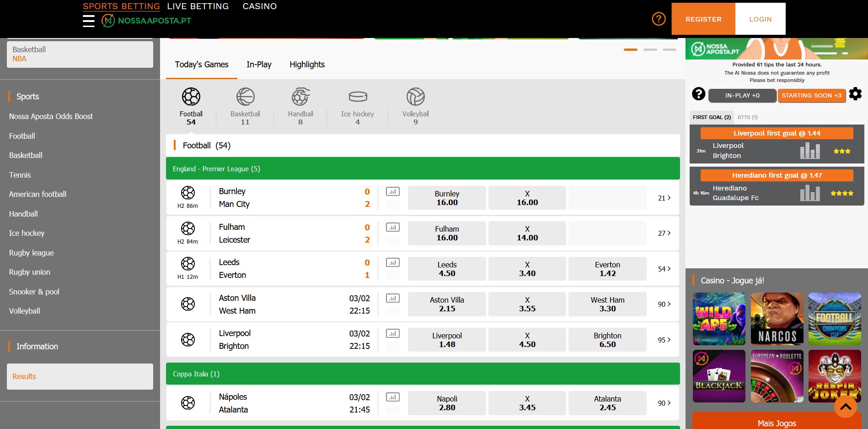Click football icon in Liverpool match row
This screenshot has height=429, width=868.
[188, 340]
